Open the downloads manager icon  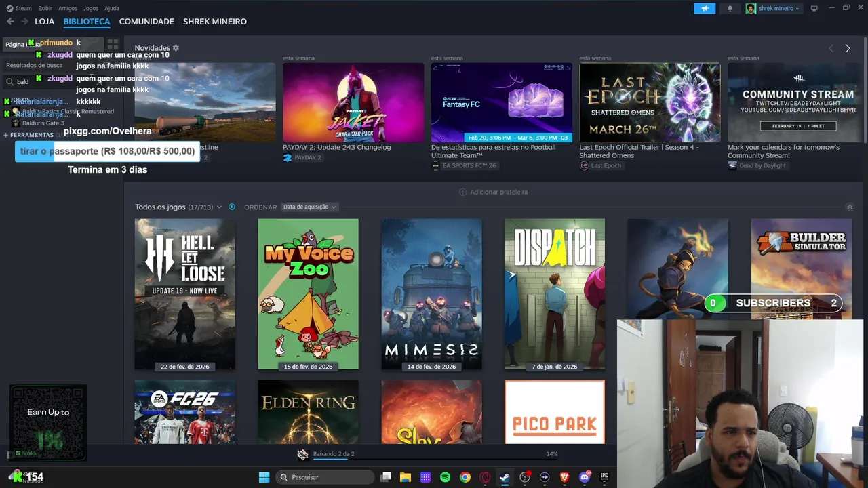point(303,454)
